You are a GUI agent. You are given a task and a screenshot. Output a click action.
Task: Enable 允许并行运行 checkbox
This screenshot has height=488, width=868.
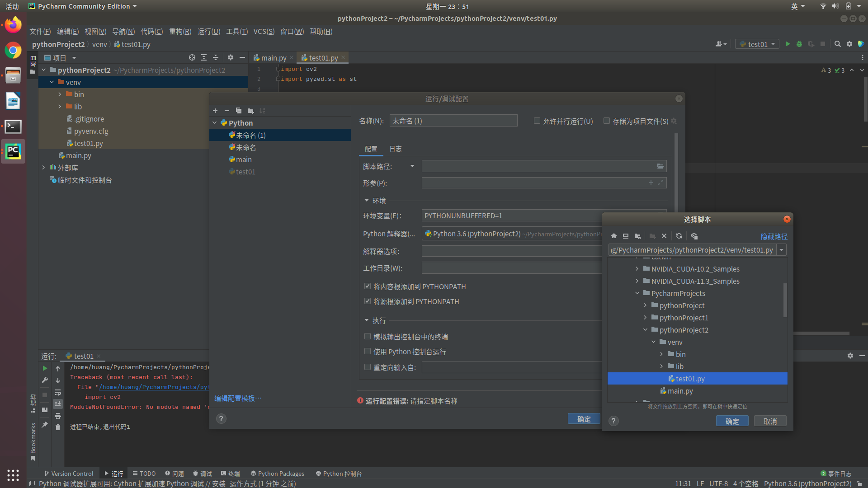pyautogui.click(x=537, y=121)
